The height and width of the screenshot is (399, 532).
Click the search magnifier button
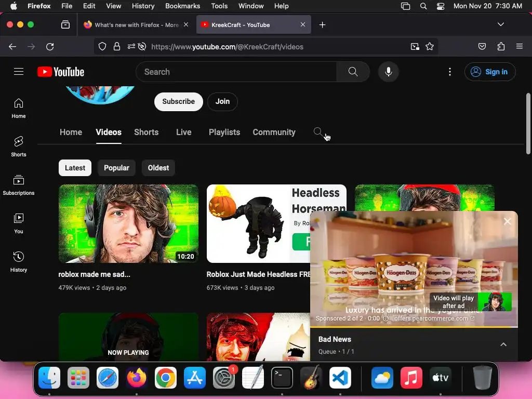pos(353,72)
